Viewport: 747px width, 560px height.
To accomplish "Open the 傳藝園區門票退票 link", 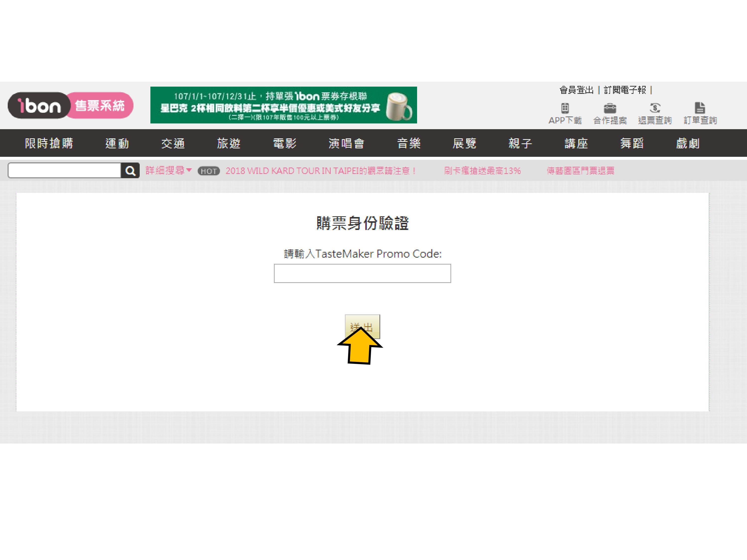I will [x=580, y=171].
